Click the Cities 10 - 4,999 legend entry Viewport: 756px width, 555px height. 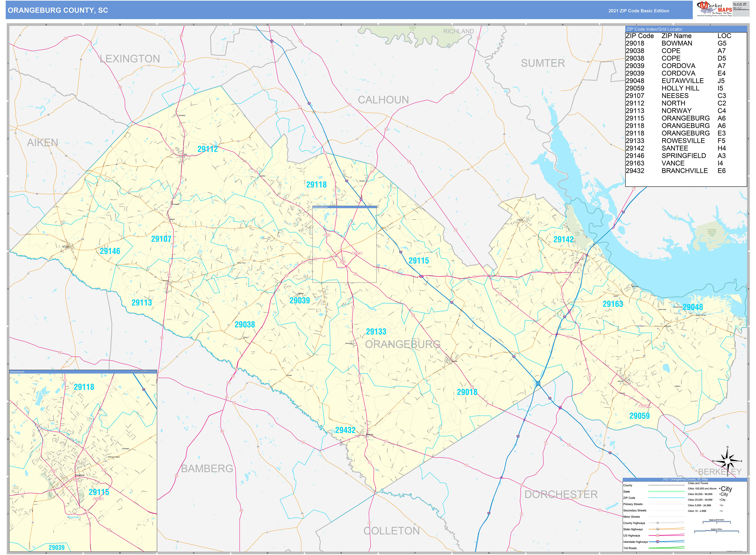(x=697, y=511)
